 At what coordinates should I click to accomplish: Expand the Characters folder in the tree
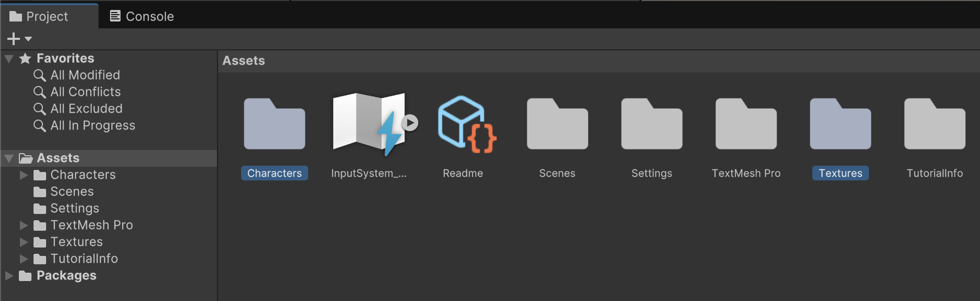(x=24, y=175)
